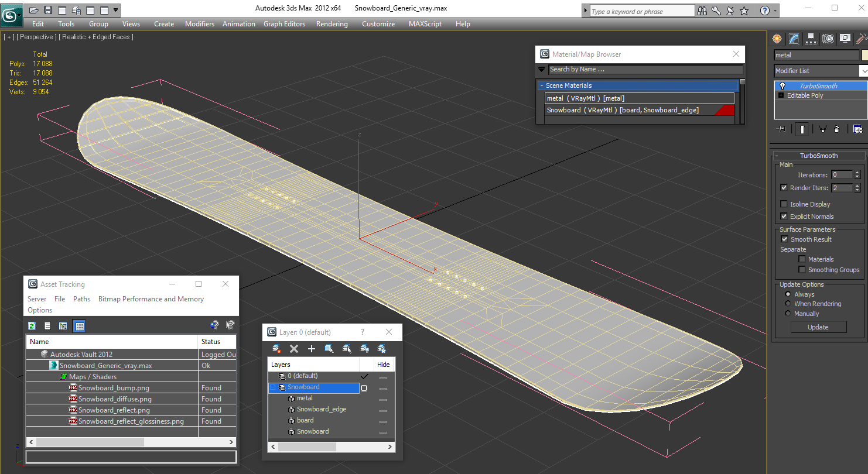Toggle the Explicit Normals checkbox

(x=784, y=217)
